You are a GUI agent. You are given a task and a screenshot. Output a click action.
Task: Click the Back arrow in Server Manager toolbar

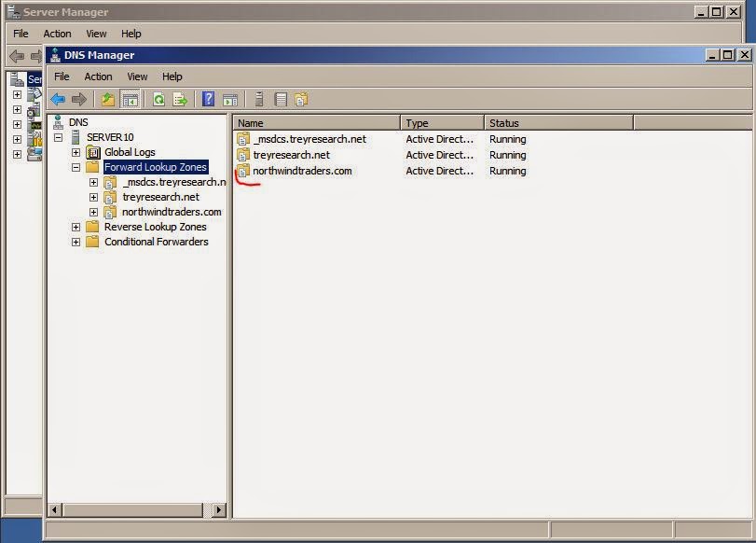[17, 56]
